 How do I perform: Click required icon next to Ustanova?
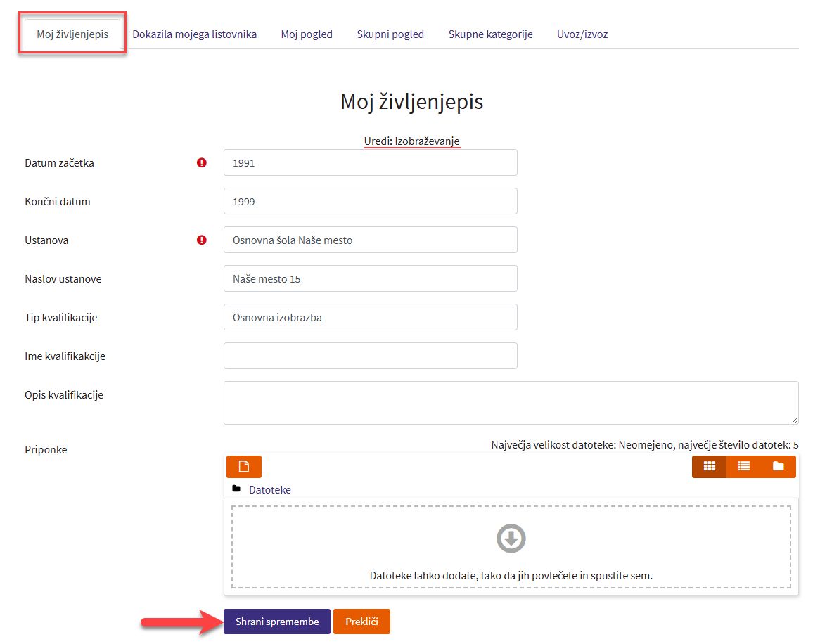tap(202, 240)
